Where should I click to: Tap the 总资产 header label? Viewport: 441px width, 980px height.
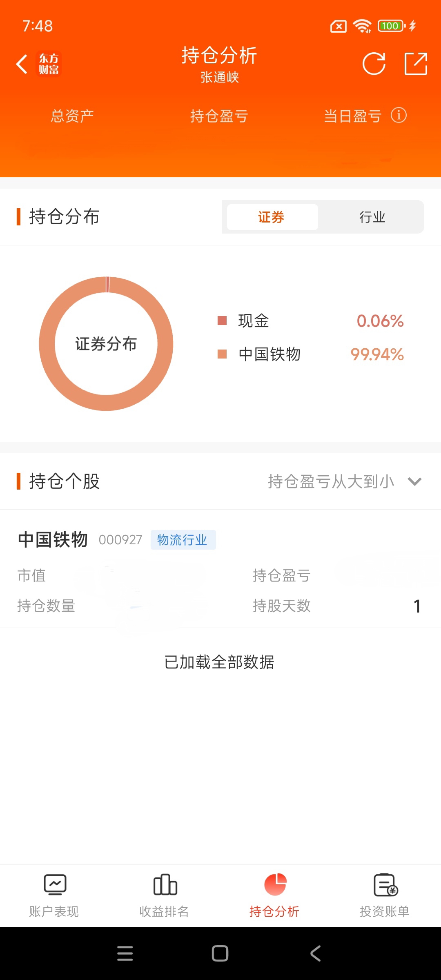coord(72,116)
